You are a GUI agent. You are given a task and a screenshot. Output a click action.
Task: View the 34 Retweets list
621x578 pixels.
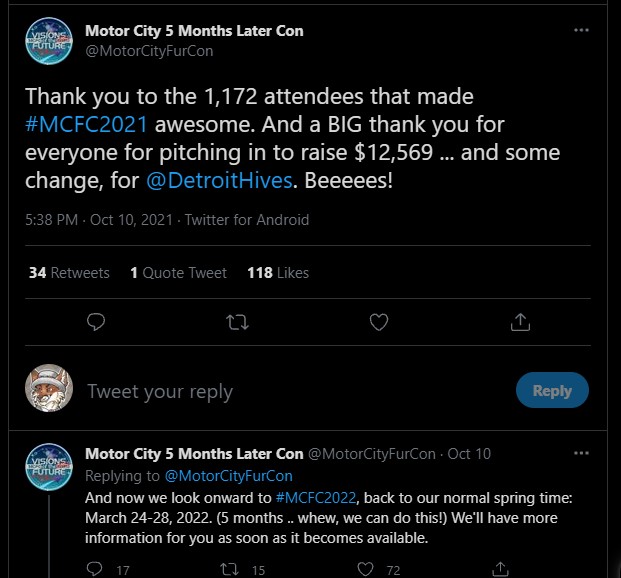click(x=69, y=272)
